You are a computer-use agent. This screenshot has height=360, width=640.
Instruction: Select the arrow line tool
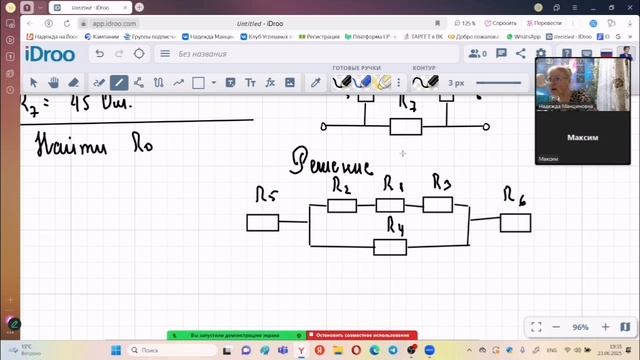click(x=178, y=83)
